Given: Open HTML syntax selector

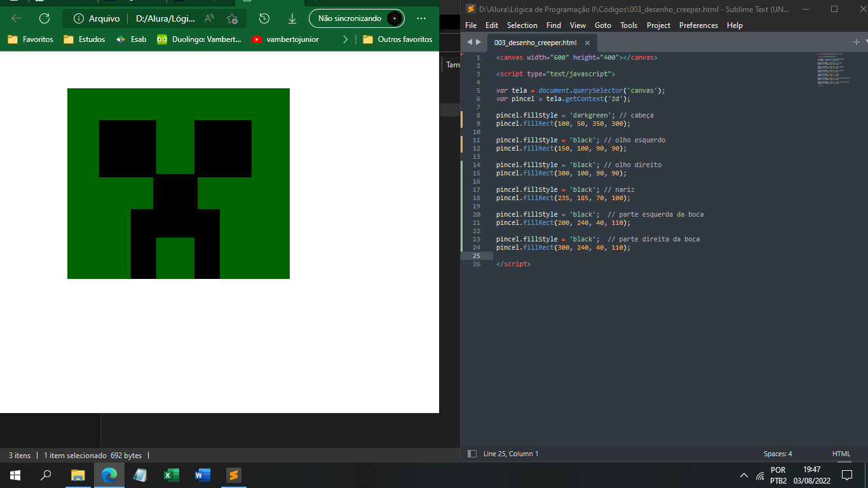Looking at the screenshot, I should coord(841,454).
